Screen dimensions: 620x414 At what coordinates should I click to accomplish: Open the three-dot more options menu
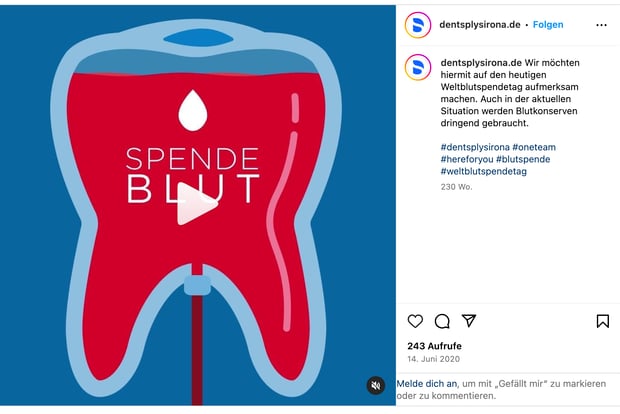pyautogui.click(x=601, y=25)
